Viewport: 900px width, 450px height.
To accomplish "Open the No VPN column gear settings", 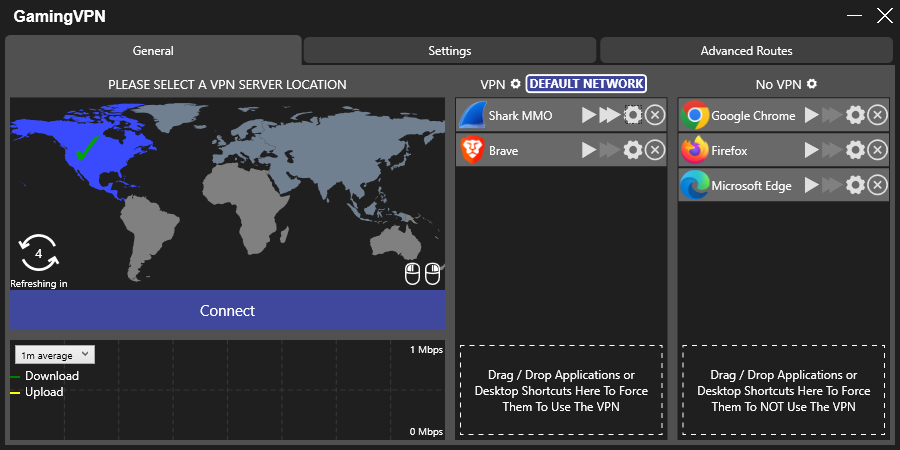I will (x=812, y=84).
